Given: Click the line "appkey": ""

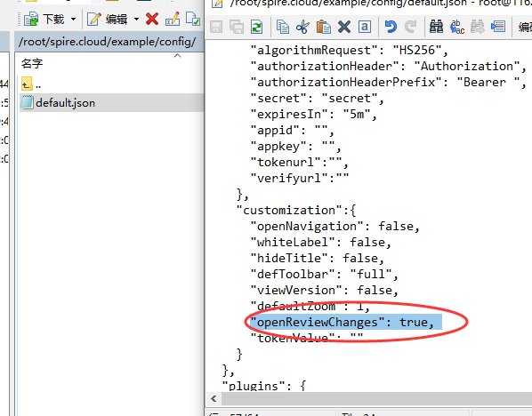Looking at the screenshot, I should coord(295,147).
